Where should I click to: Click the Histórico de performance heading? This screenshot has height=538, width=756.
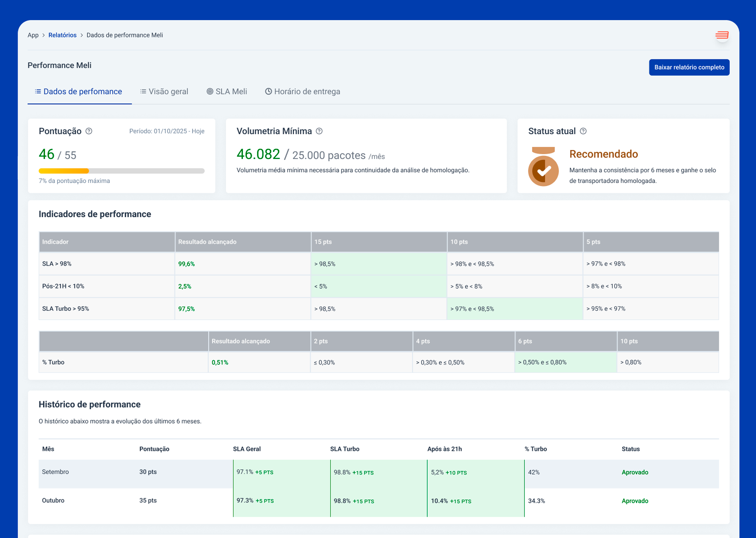pos(89,404)
